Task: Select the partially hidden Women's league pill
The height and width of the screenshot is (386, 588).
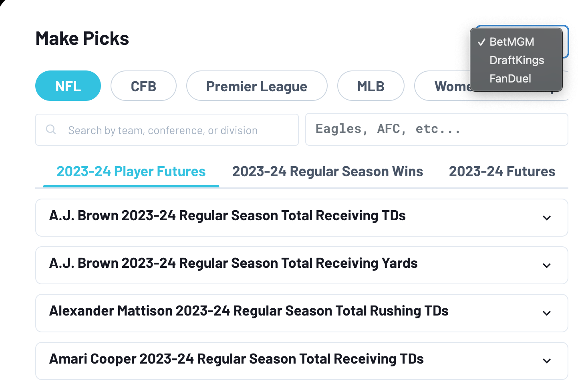Action: [443, 86]
